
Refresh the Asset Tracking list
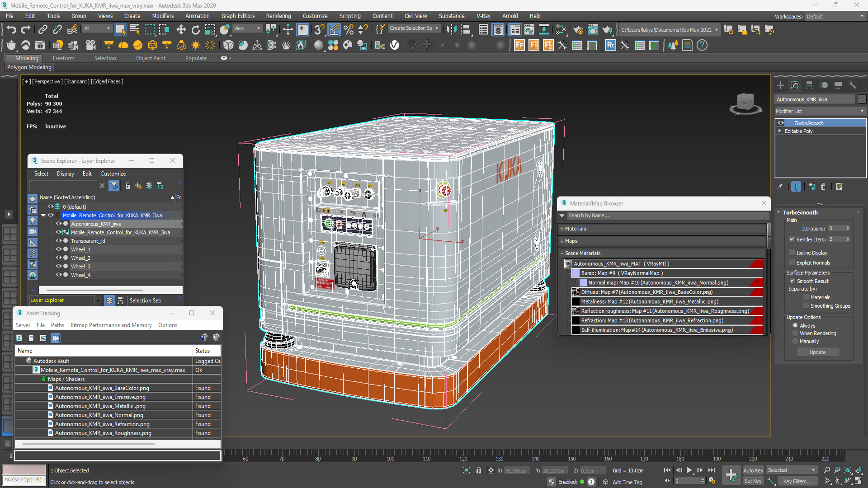point(19,338)
